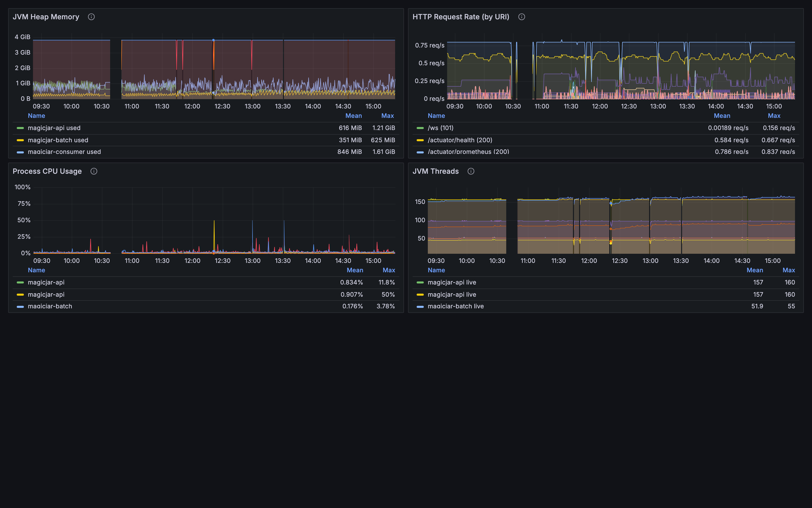812x508 pixels.
Task: Click blue swatch for magicjar-batch live row
Action: coord(420,307)
